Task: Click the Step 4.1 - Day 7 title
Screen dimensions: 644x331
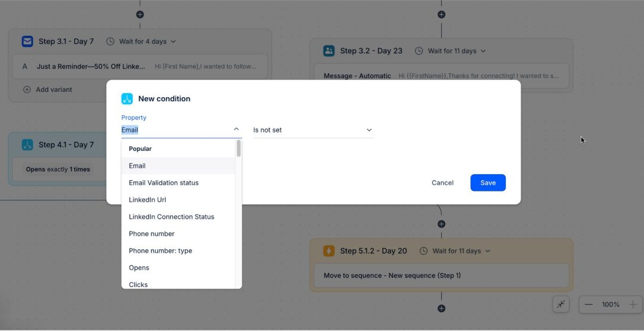Action: tap(66, 144)
